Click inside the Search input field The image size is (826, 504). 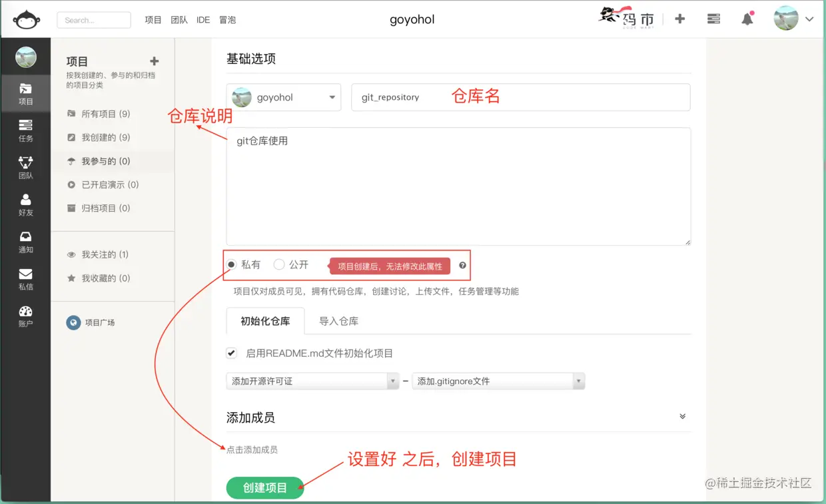pyautogui.click(x=93, y=19)
